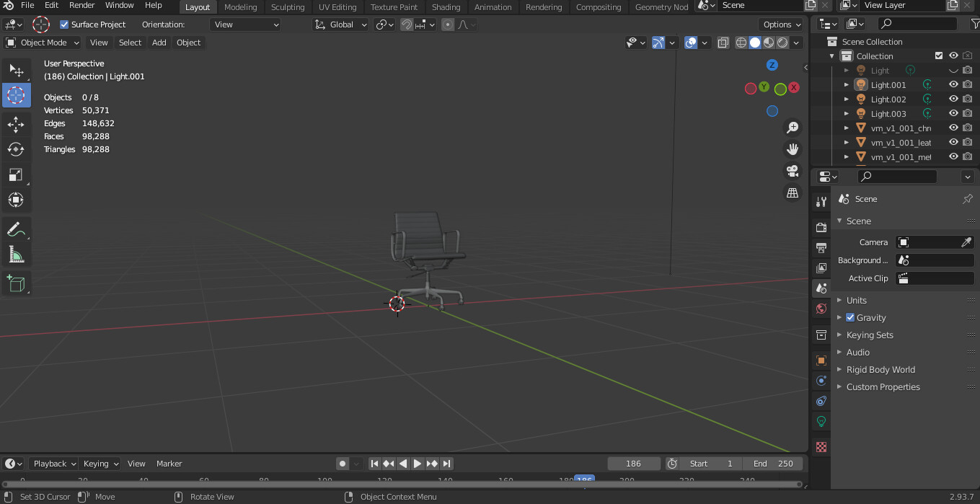Click the pan hand gizmo in viewport
Viewport: 980px width, 504px height.
(793, 149)
